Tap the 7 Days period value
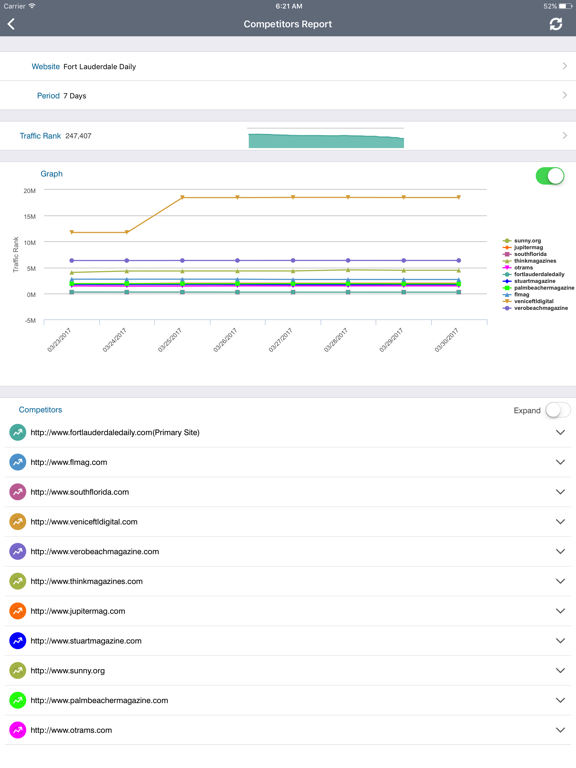Image resolution: width=576 pixels, height=768 pixels. [74, 96]
